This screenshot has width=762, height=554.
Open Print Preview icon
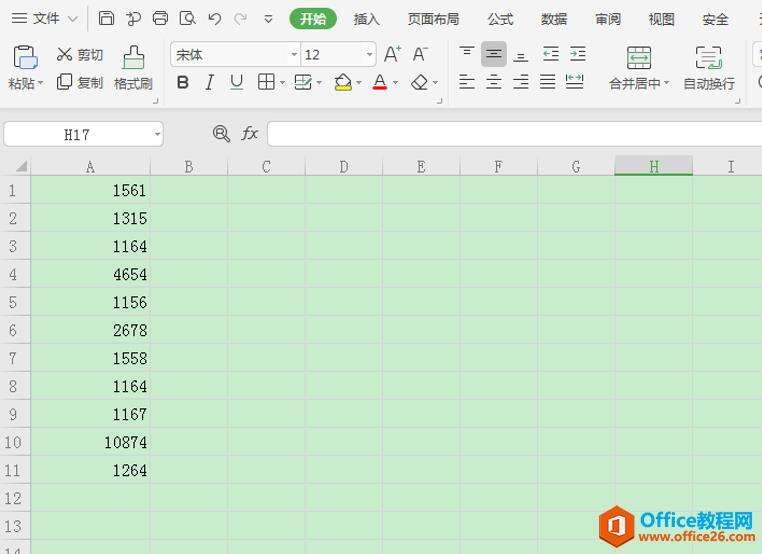[188, 18]
